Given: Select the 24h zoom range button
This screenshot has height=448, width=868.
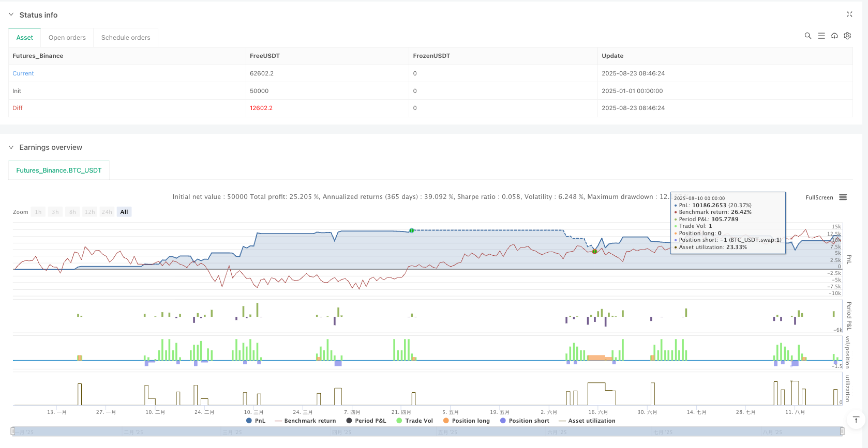Looking at the screenshot, I should (107, 212).
